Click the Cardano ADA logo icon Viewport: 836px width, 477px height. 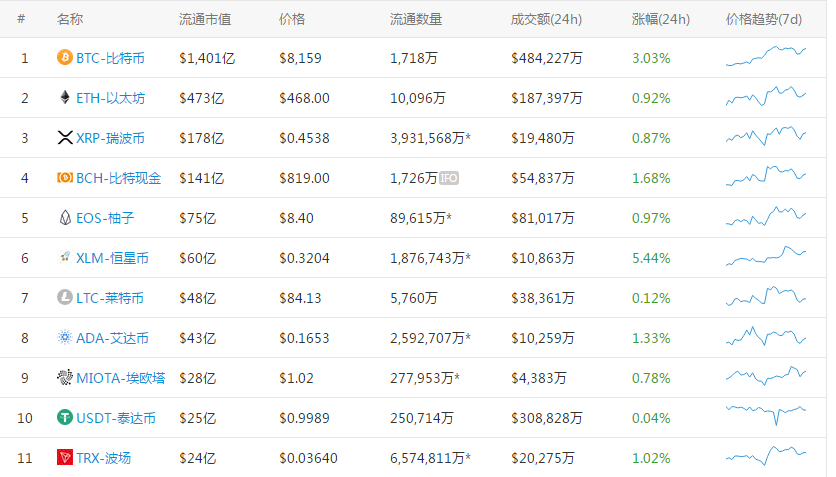tap(65, 338)
